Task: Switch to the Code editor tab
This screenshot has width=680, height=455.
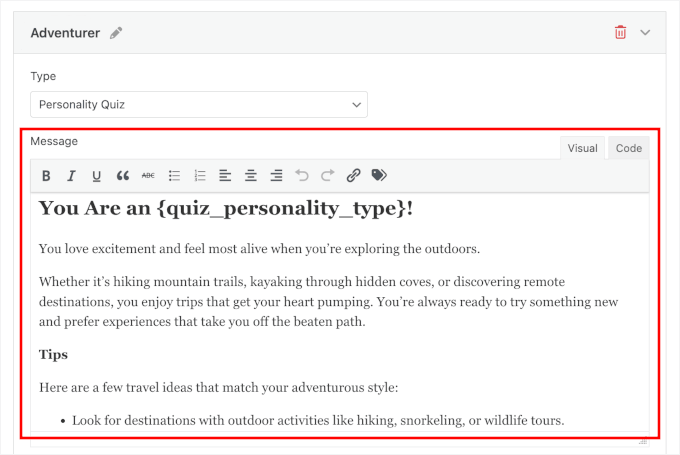Action: pos(629,148)
